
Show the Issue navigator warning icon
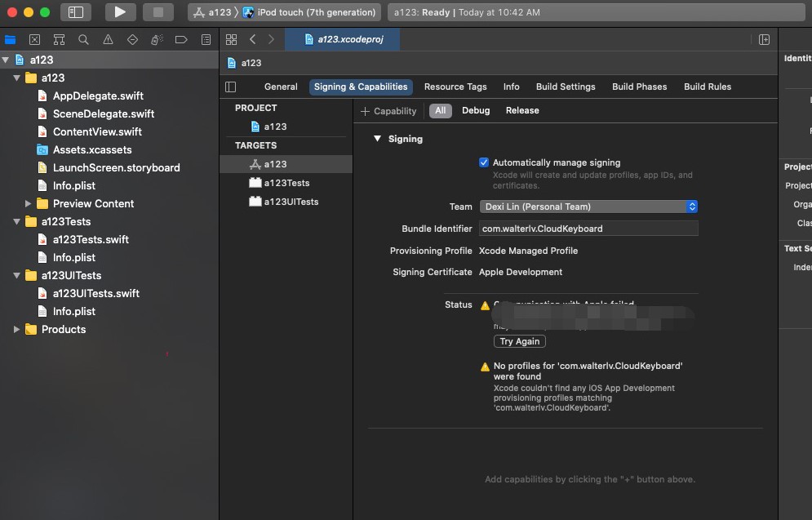pyautogui.click(x=107, y=38)
